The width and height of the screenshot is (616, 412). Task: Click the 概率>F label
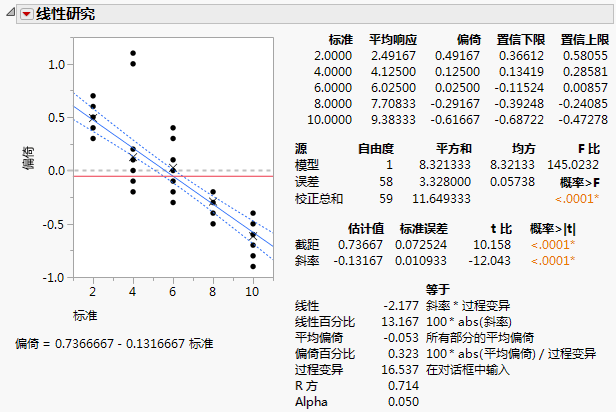click(579, 182)
